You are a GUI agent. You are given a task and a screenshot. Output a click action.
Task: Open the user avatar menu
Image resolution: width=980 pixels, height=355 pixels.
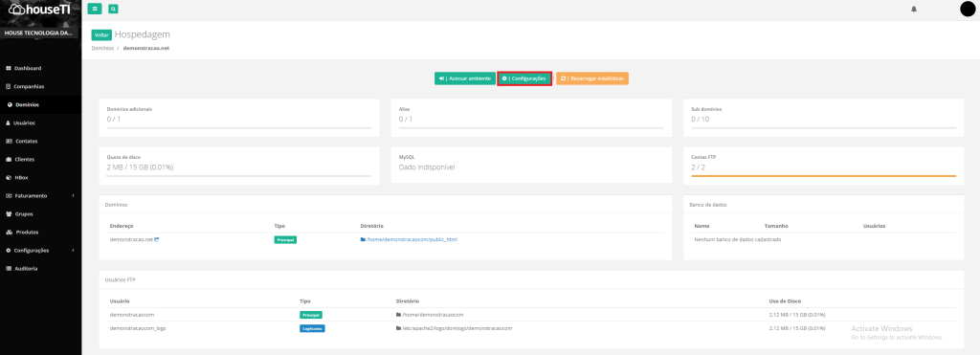(967, 10)
